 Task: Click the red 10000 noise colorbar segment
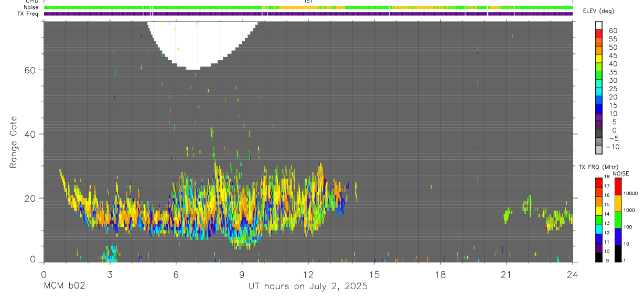(x=618, y=186)
